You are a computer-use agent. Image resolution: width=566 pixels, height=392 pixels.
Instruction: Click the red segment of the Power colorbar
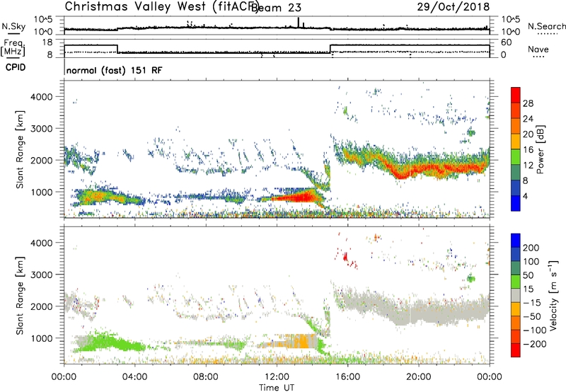(516, 95)
